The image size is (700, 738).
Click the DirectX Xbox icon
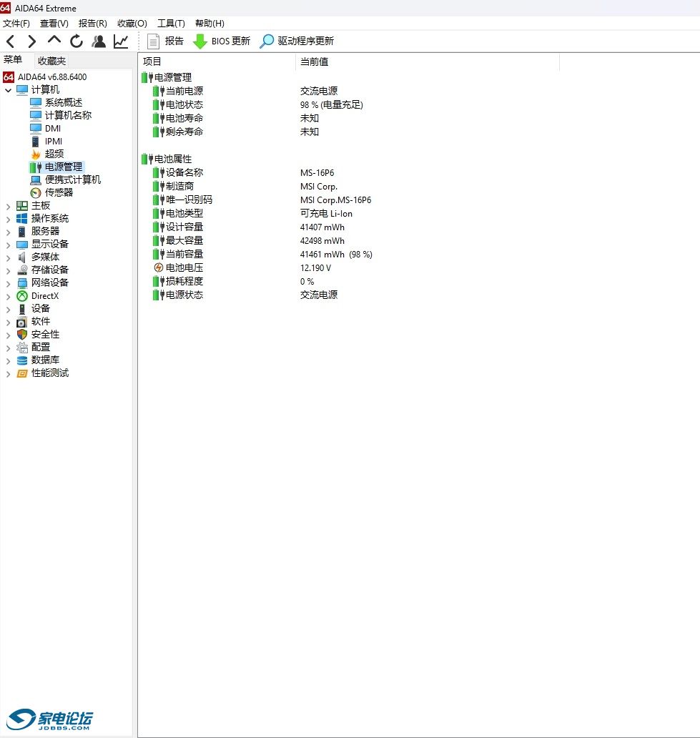coord(22,295)
